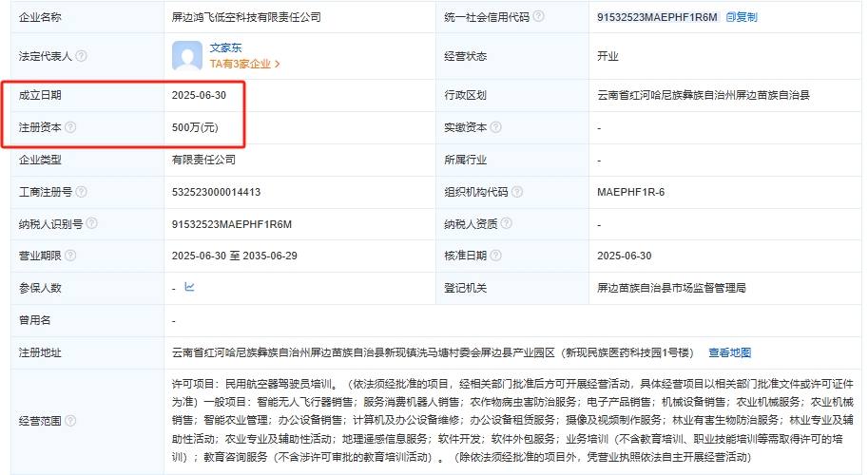Click the 曾用名 field label

point(34,320)
